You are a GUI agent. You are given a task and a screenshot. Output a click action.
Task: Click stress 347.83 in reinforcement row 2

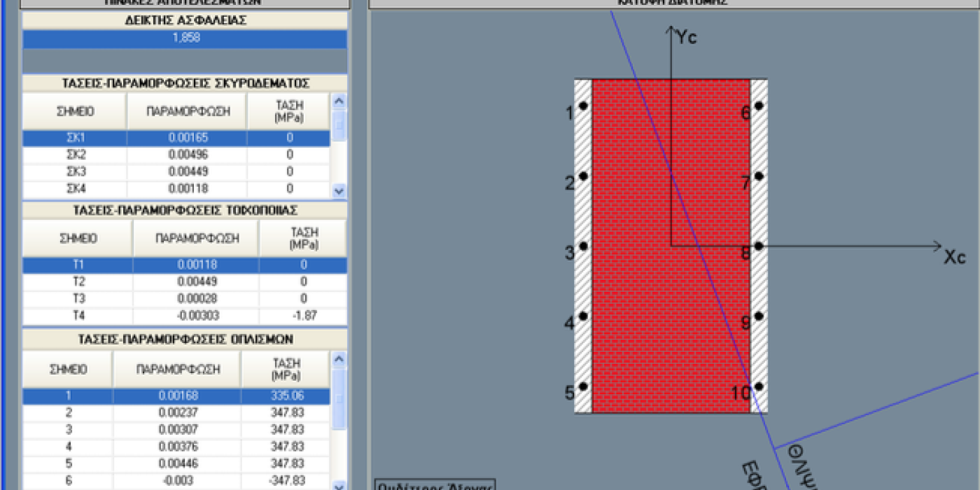pyautogui.click(x=286, y=413)
